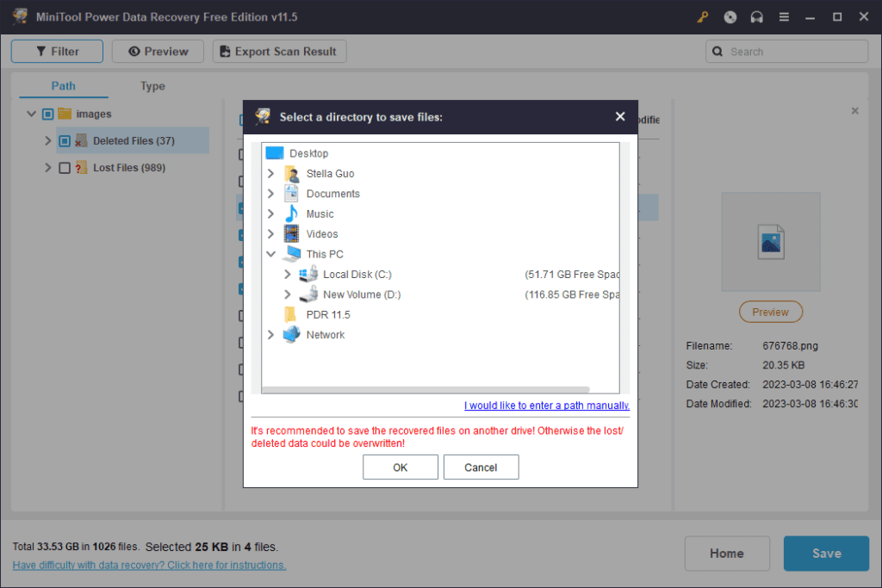Switch to the Type tab
This screenshot has width=882, height=588.
152,86
